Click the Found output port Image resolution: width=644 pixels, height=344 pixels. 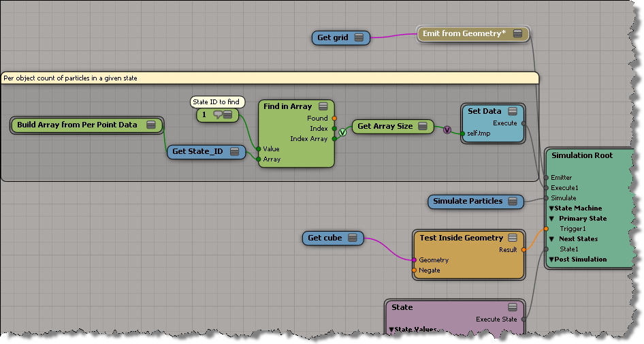pyautogui.click(x=334, y=119)
